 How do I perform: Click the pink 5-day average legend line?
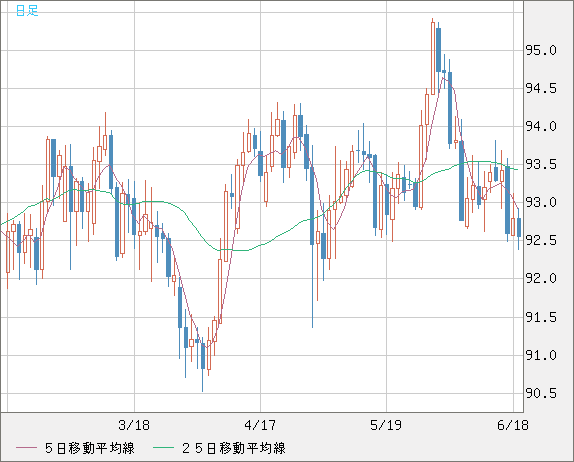click(x=26, y=448)
